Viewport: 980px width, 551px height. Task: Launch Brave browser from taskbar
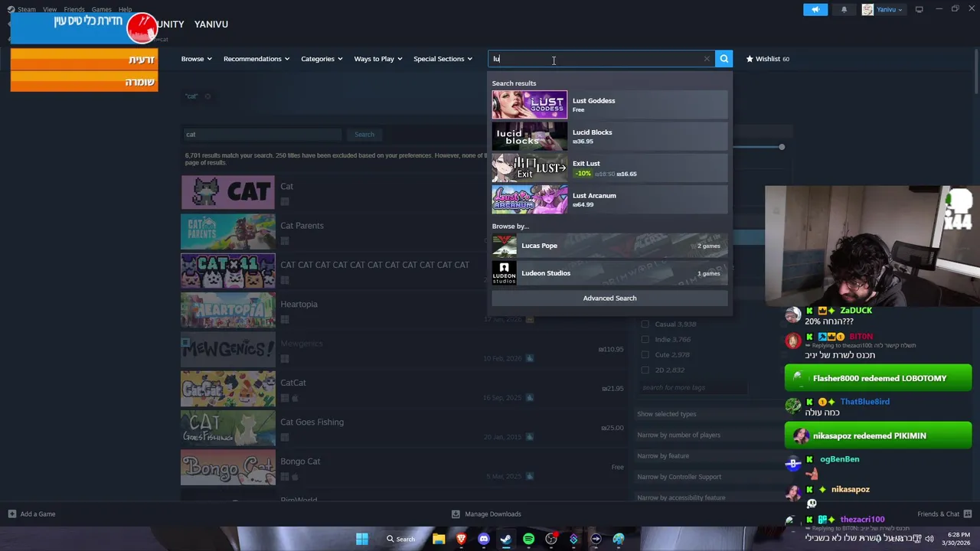click(x=461, y=539)
